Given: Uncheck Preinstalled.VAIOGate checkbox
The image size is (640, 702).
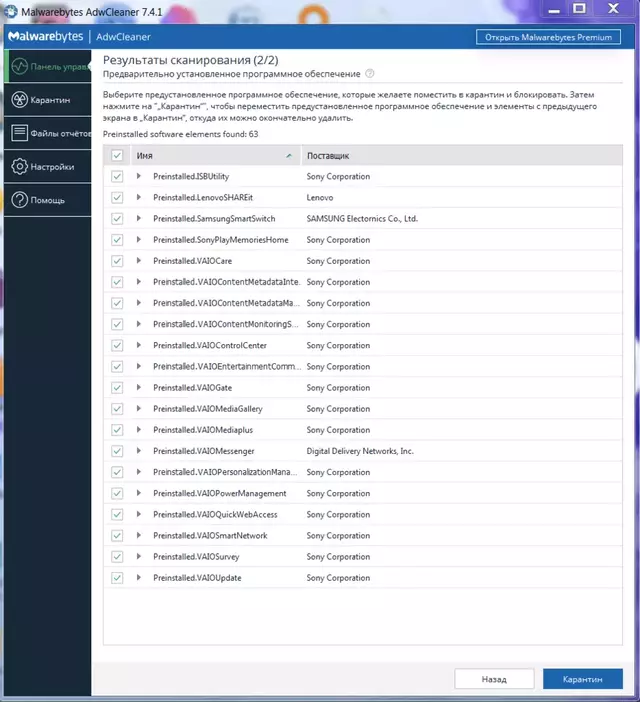Looking at the screenshot, I should point(117,388).
